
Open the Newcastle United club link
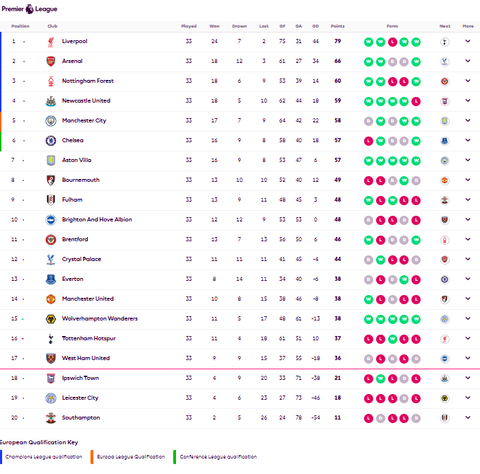click(x=86, y=101)
